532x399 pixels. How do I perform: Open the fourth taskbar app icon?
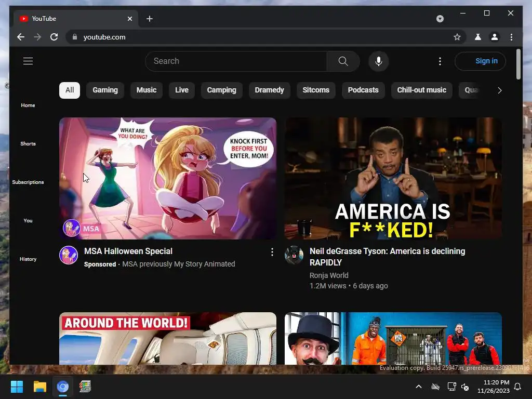85,387
